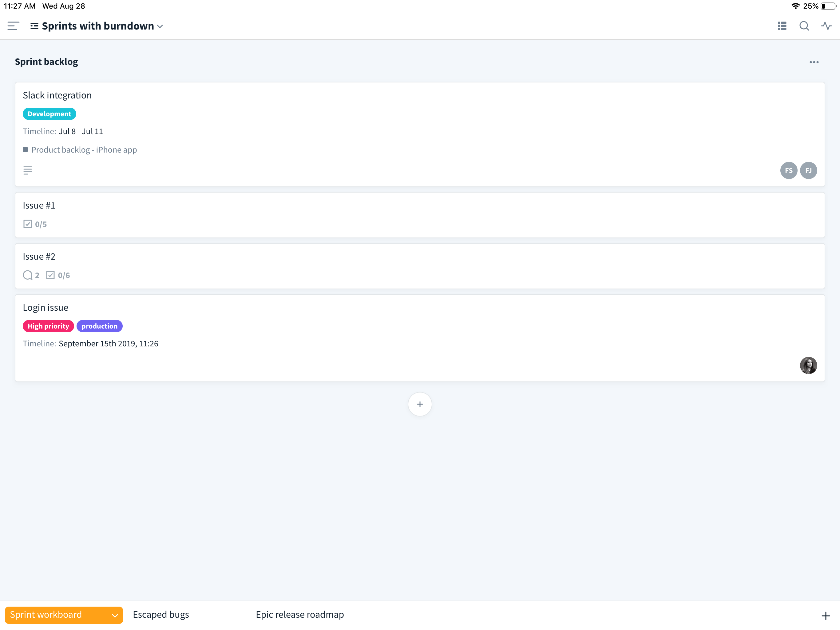Add a new card with the plus button
840x630 pixels.
pyautogui.click(x=420, y=404)
